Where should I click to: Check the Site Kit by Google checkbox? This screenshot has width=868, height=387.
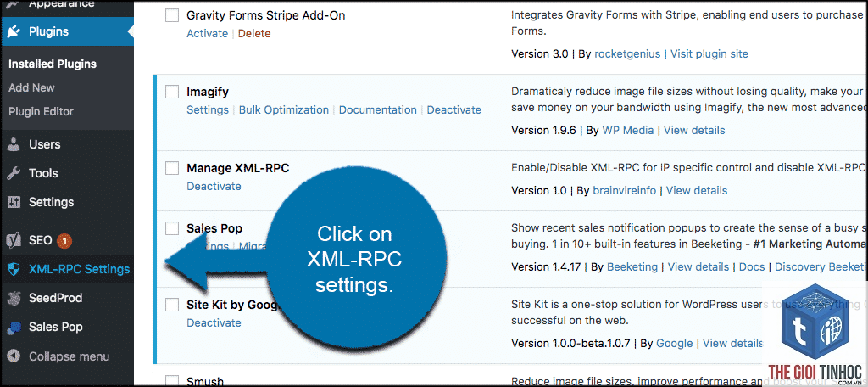(172, 304)
